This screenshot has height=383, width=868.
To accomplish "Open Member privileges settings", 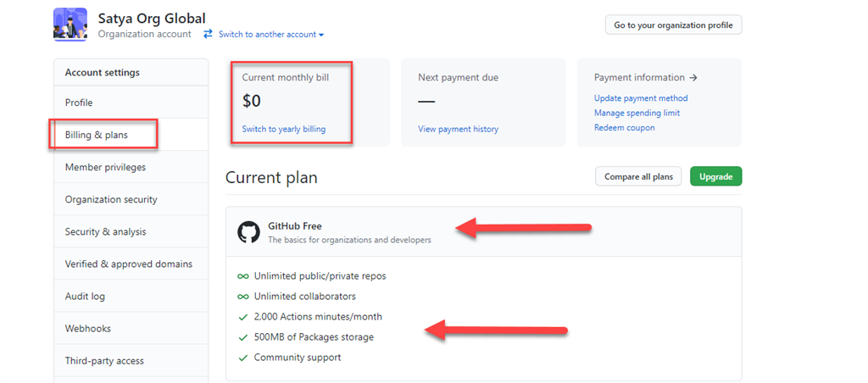I will [105, 167].
